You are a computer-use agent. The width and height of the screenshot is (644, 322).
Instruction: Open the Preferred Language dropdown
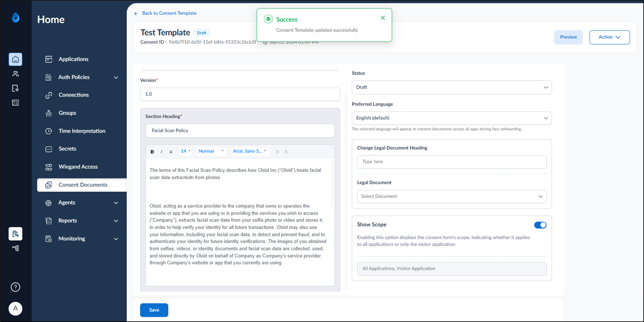pyautogui.click(x=452, y=118)
